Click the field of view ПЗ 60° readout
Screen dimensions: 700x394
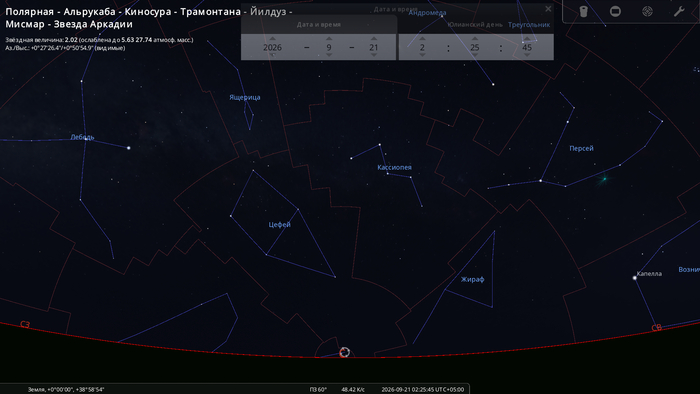pyautogui.click(x=318, y=390)
